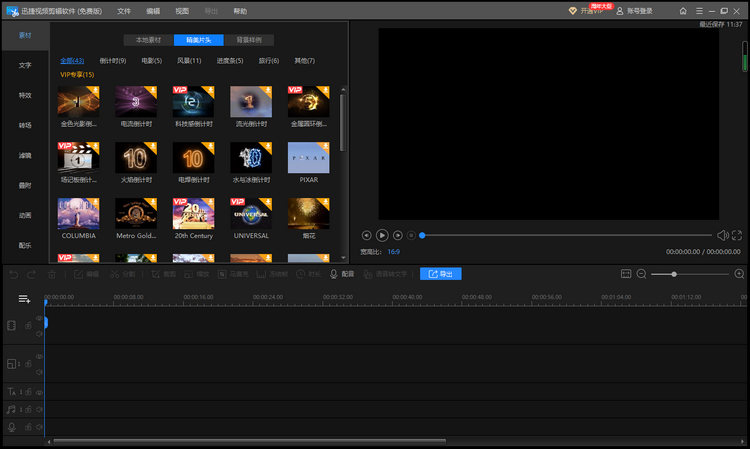750x449 pixels.
Task: Open the 文件 file menu
Action: [x=124, y=11]
